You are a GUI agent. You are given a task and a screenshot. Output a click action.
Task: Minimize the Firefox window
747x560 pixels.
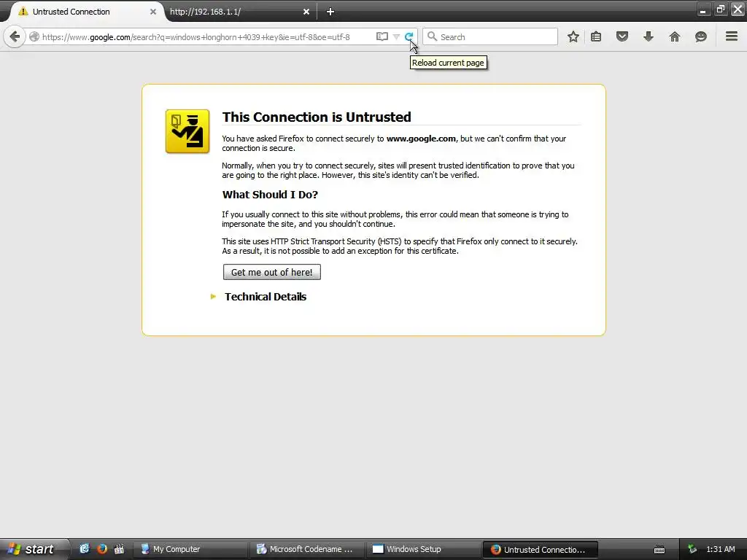coord(703,9)
